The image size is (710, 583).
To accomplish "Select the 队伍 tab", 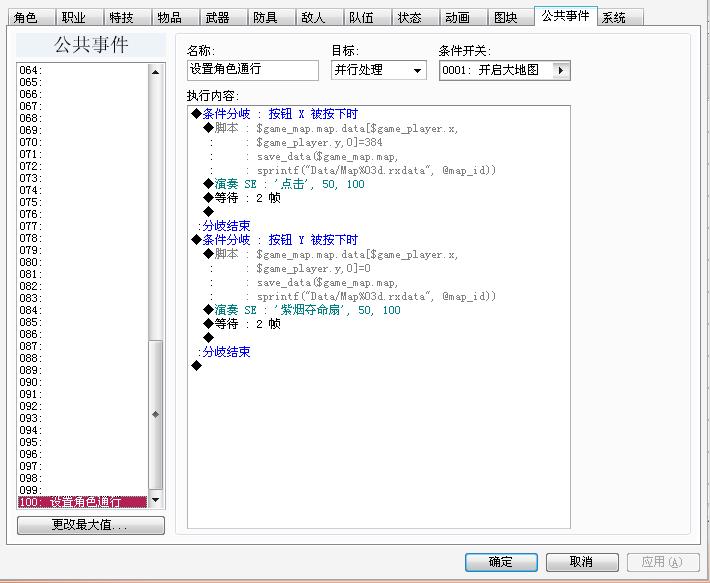I will click(x=367, y=17).
